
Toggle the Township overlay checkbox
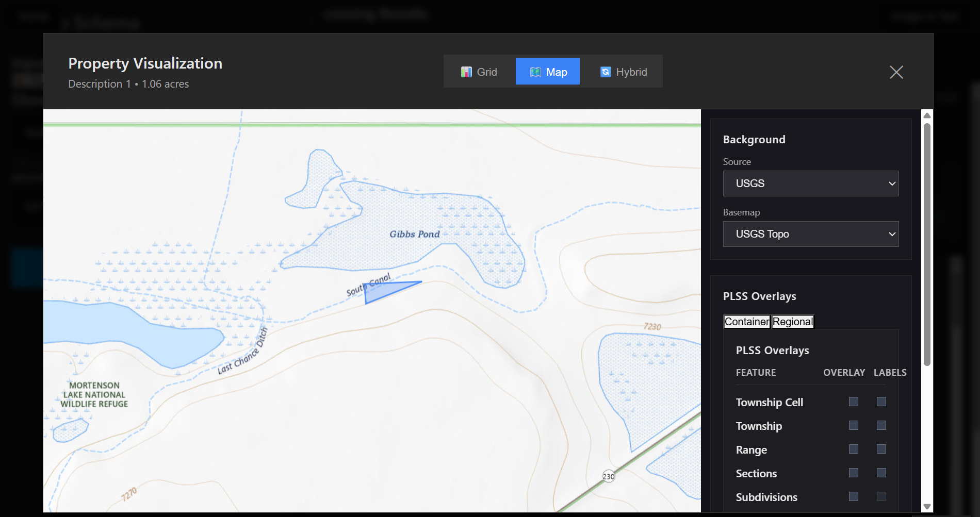click(854, 425)
